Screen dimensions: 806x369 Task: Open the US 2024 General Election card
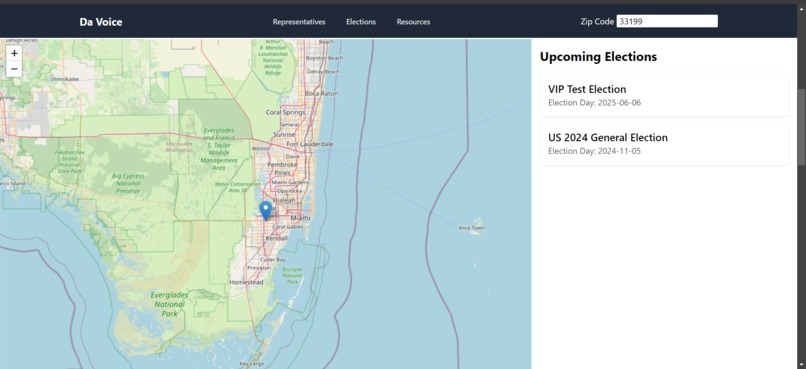click(664, 143)
